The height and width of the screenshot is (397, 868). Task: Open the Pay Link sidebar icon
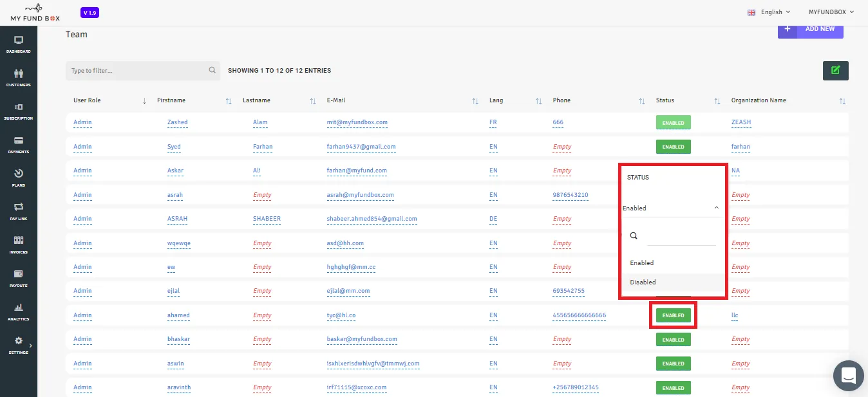18,207
